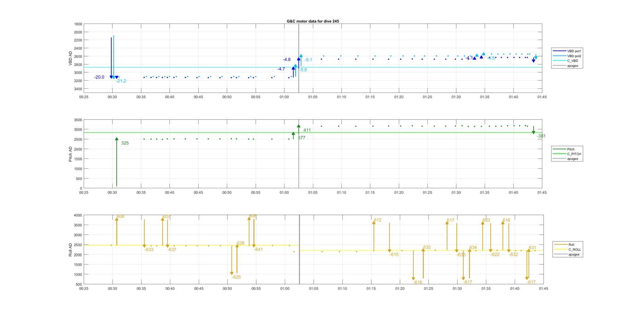This screenshot has height=319, width=644.
Task: Click the '-616' roll data label
Action: click(418, 283)
